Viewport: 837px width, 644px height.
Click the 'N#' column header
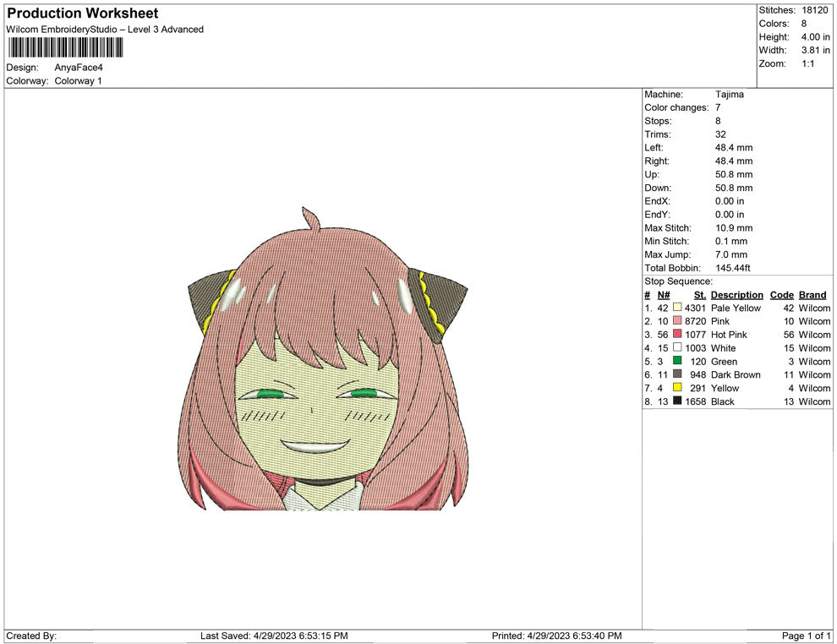pos(664,295)
